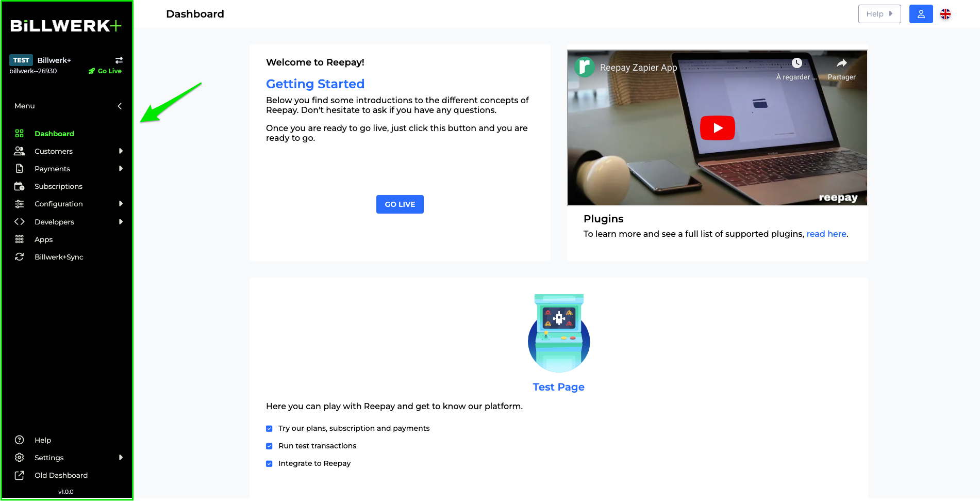
Task: Click the BILLWERK+ logo
Action: [x=66, y=26]
